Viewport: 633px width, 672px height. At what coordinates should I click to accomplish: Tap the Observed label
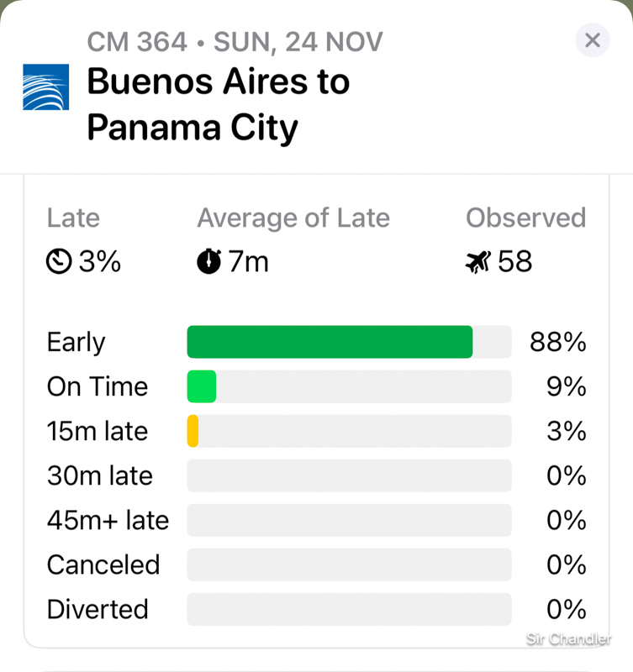525,218
